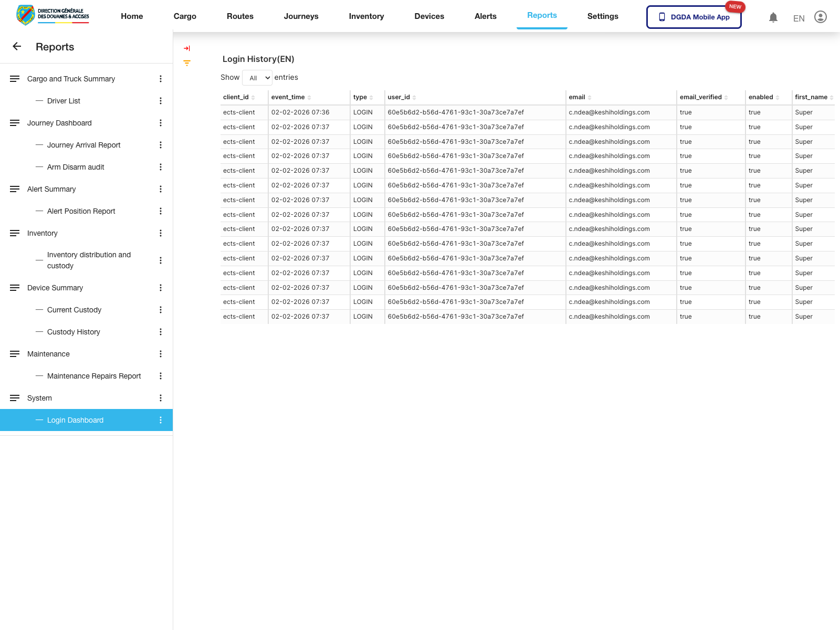
Task: Open the Show entries dropdown set to All
Action: pyautogui.click(x=257, y=77)
